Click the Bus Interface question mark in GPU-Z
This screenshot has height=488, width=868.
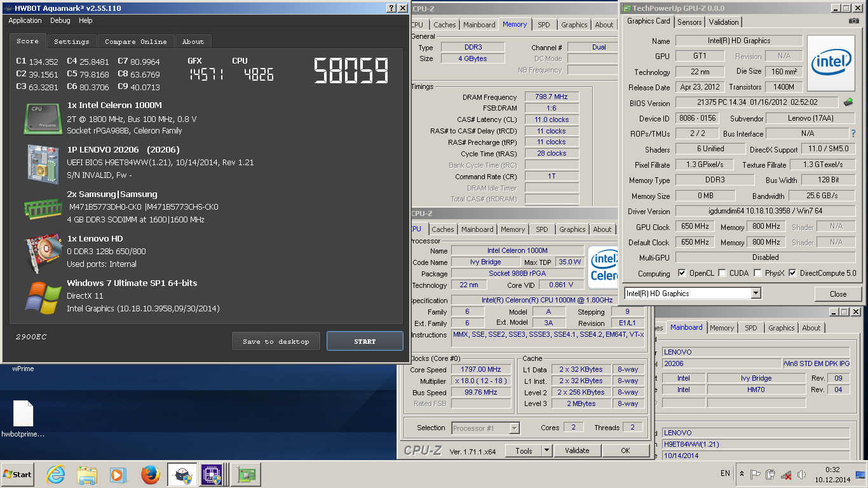[x=853, y=133]
